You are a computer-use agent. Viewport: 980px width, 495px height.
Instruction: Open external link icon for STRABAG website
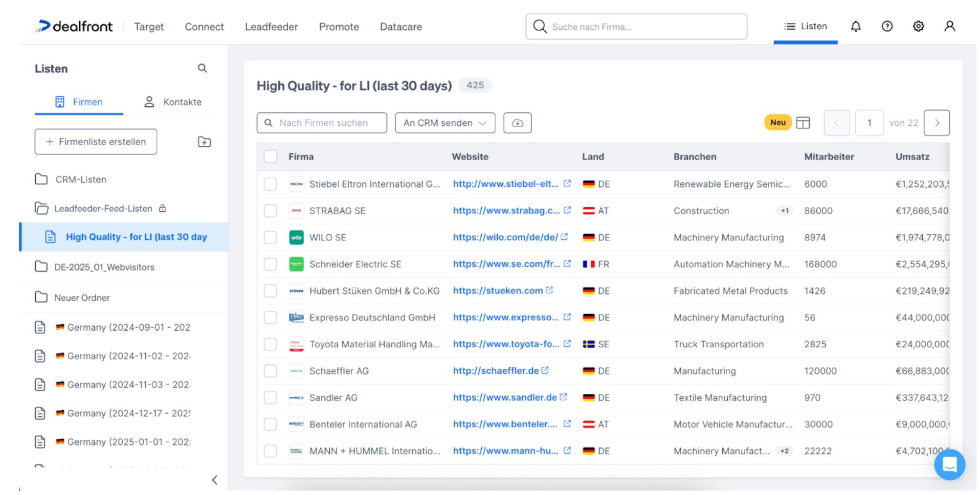click(x=567, y=210)
